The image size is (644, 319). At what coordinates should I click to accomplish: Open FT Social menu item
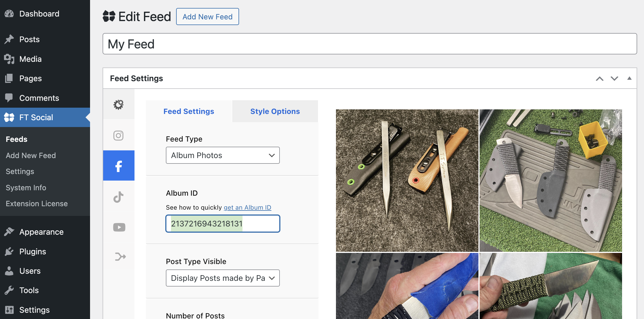45,117
